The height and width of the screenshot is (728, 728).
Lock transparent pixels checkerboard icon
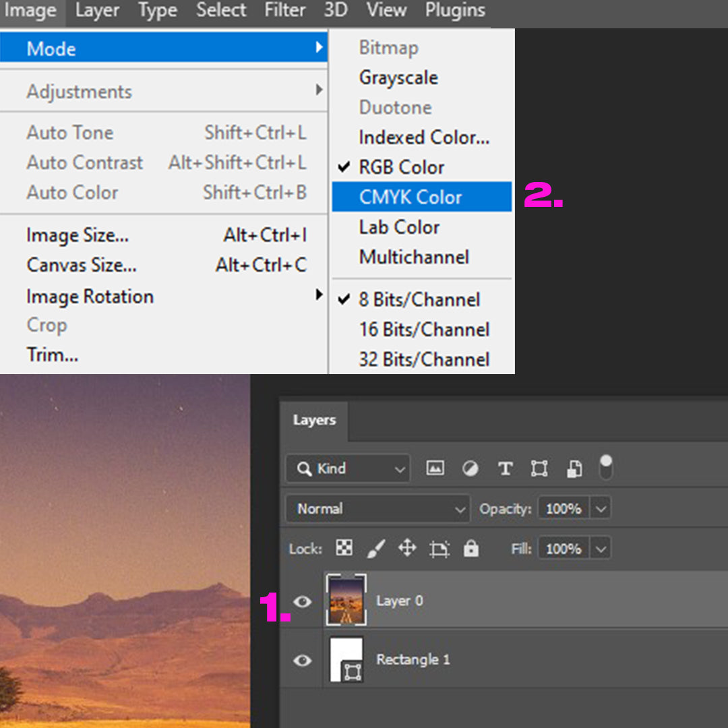(x=344, y=549)
